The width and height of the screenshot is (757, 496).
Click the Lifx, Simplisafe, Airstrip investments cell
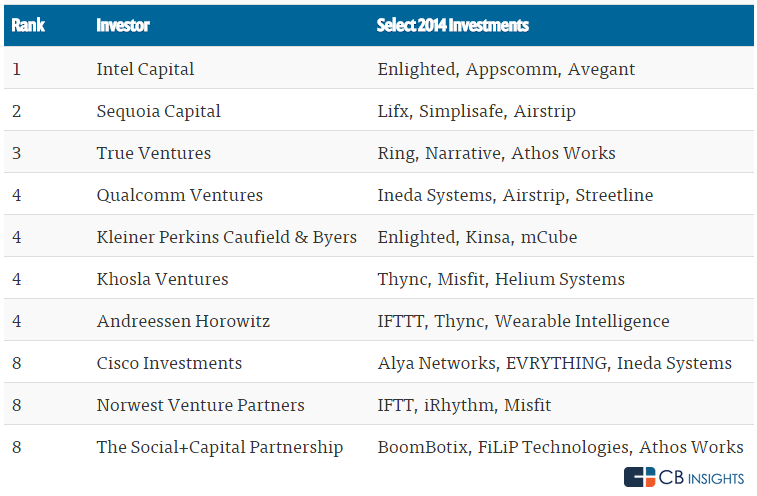tap(476, 111)
